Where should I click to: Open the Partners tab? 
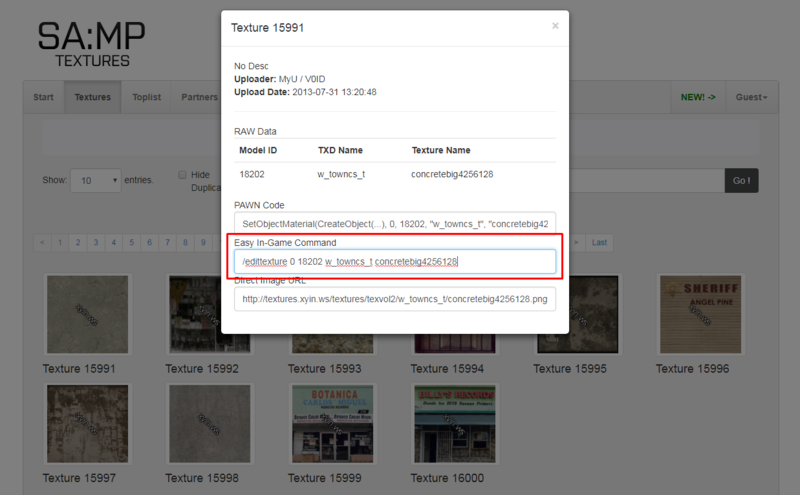click(x=199, y=97)
